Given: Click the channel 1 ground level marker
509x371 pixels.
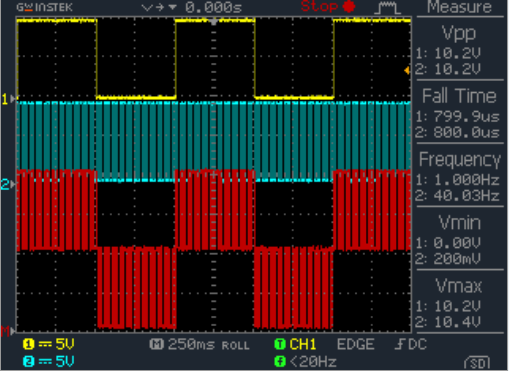Looking at the screenshot, I should coord(8,99).
